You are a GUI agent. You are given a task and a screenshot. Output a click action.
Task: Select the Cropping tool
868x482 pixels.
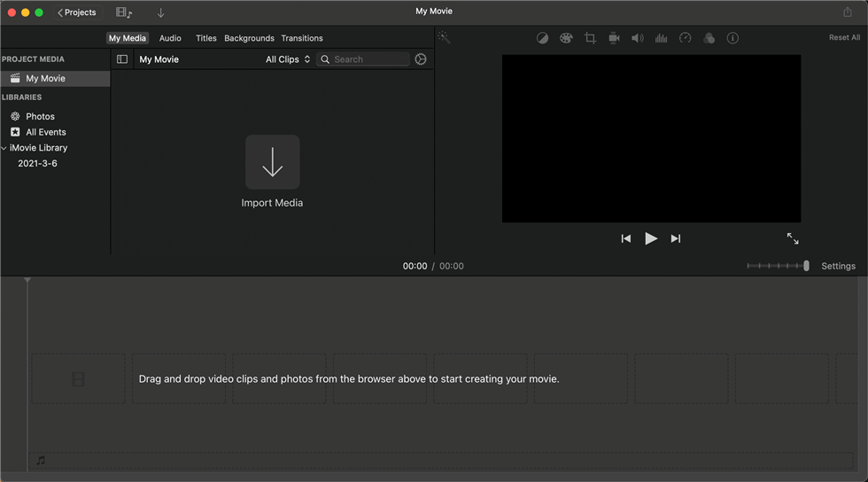coord(590,38)
